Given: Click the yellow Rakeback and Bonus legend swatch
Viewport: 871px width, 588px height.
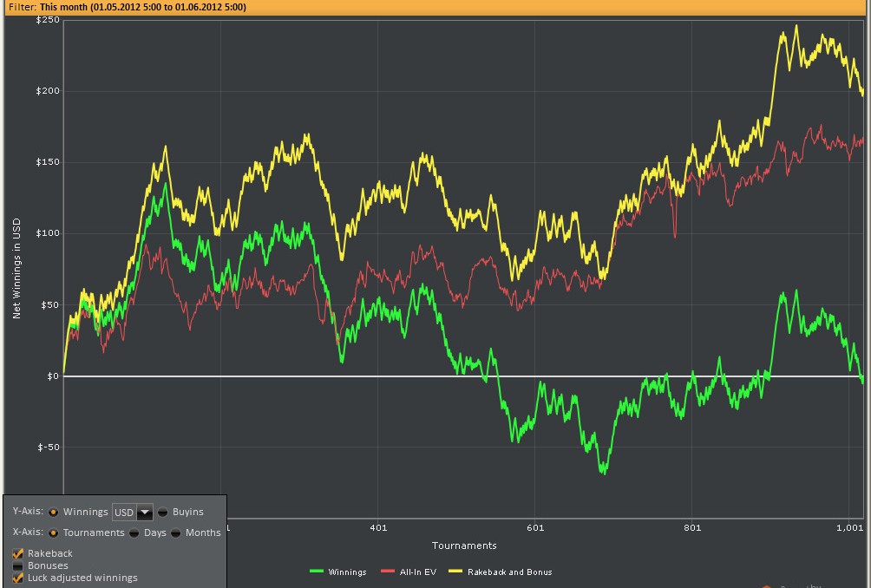Looking at the screenshot, I should click(455, 572).
